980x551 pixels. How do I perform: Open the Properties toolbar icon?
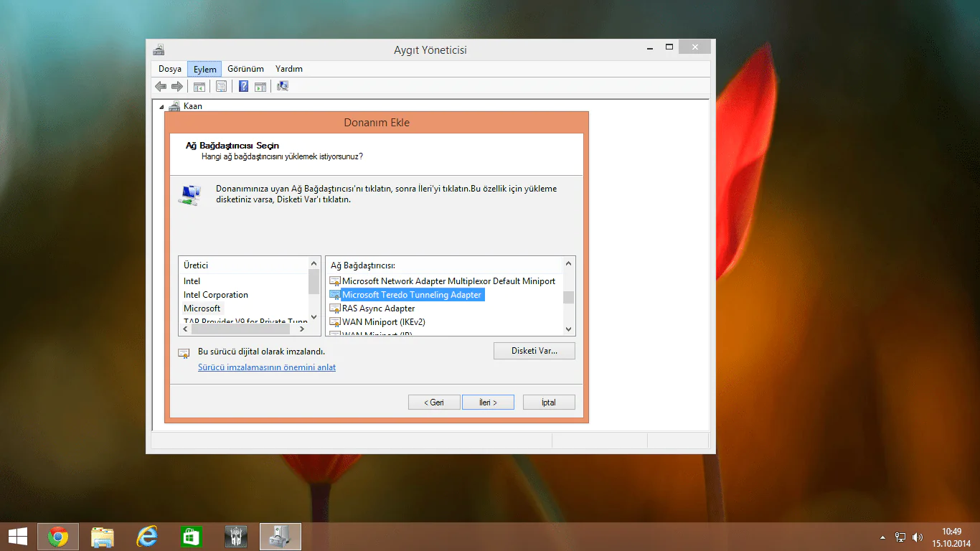222,87
